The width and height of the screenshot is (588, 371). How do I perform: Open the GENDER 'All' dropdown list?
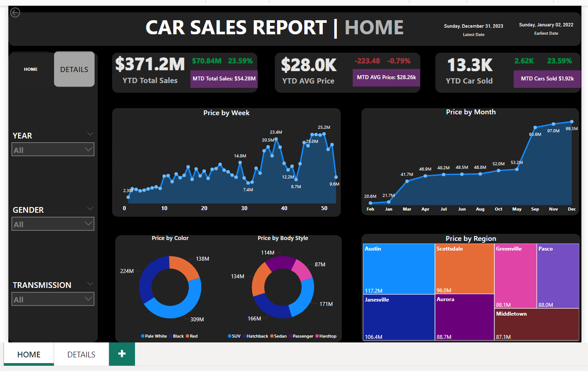click(89, 224)
